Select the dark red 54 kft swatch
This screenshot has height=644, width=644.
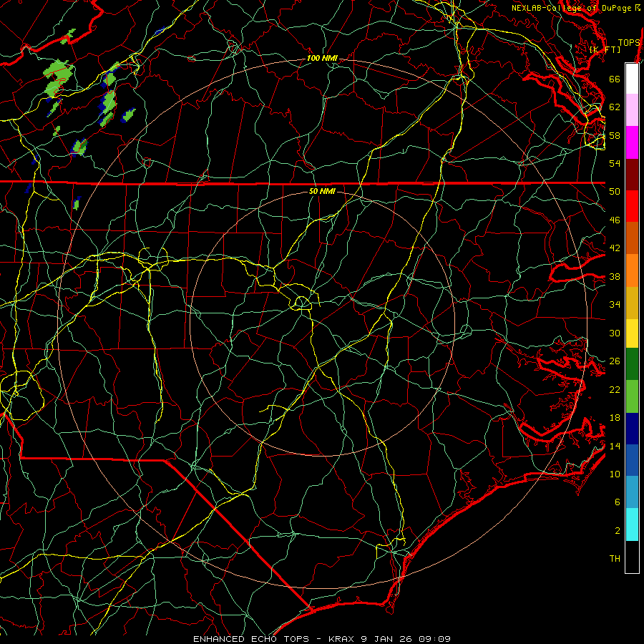point(632,175)
